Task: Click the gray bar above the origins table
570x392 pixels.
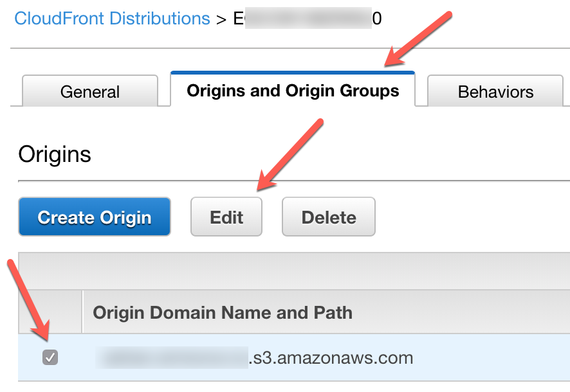Action: coord(294,271)
